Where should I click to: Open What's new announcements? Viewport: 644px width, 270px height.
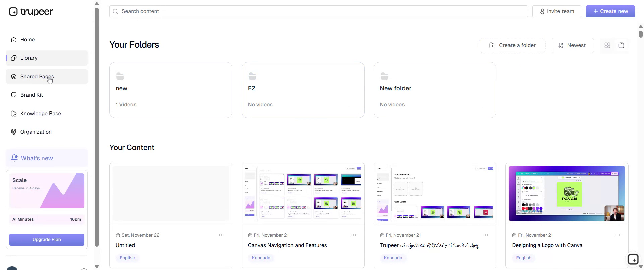coord(47,158)
